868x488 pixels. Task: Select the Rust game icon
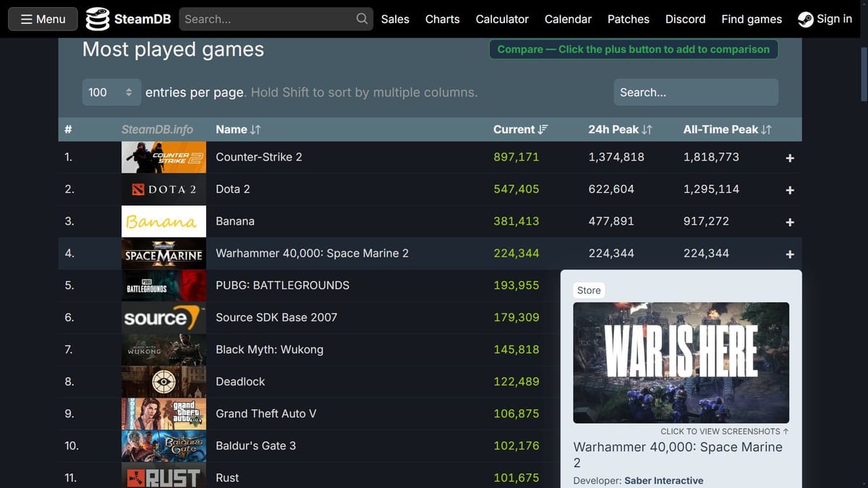tap(163, 477)
